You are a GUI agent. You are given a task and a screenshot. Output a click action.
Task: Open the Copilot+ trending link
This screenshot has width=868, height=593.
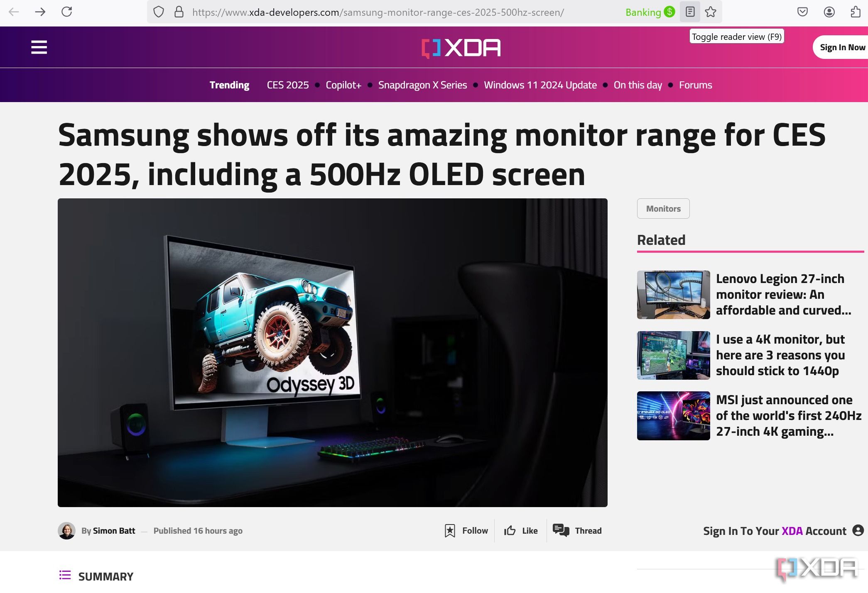343,85
